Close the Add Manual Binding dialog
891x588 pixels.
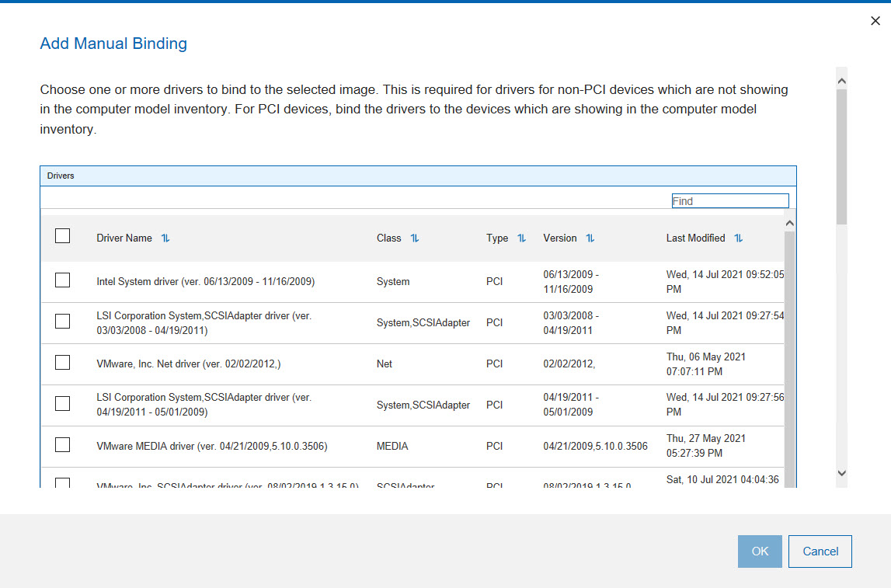(x=875, y=21)
